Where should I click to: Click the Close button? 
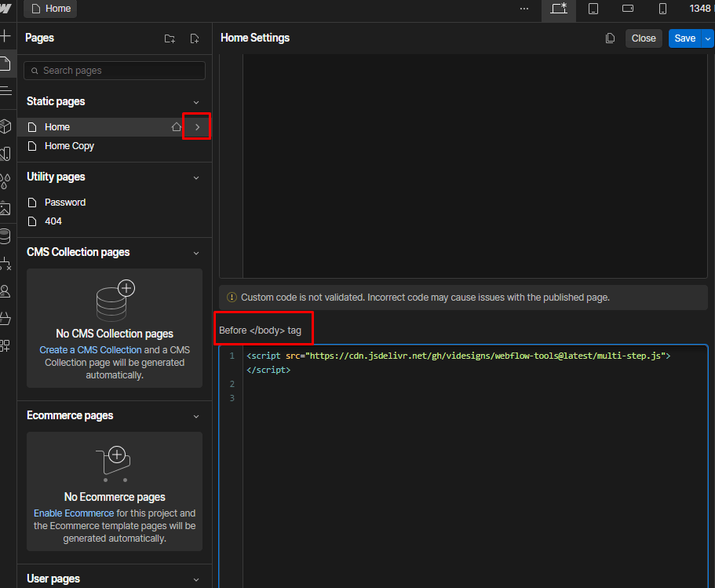click(x=644, y=38)
